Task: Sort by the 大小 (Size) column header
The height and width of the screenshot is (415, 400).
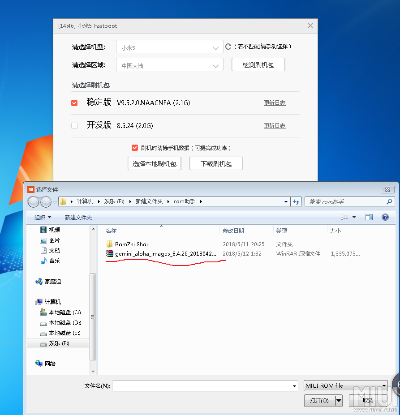Action: coord(335,230)
